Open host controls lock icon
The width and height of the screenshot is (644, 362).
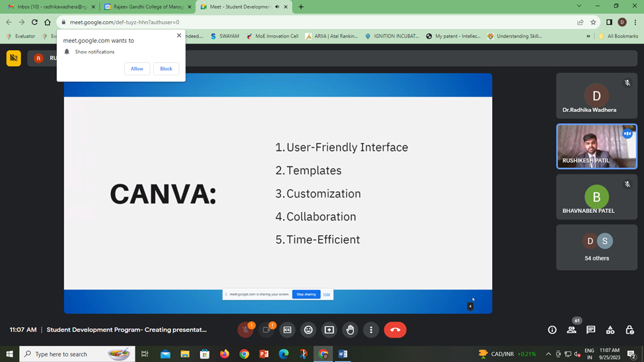pyautogui.click(x=629, y=330)
